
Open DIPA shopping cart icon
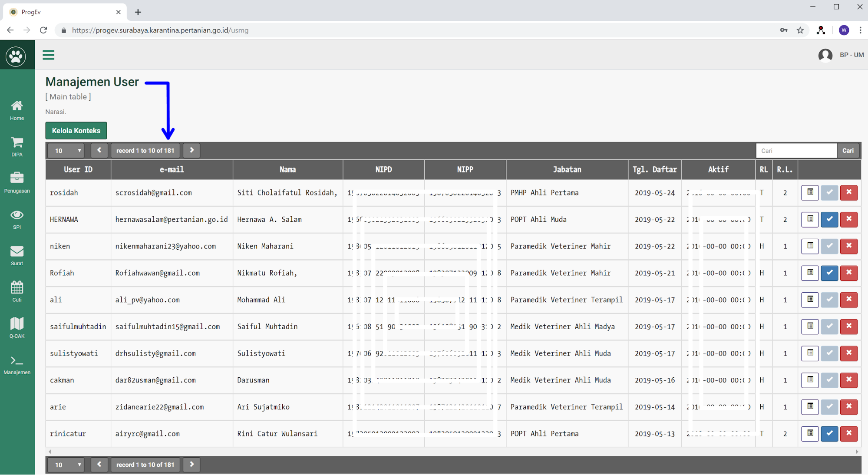[x=17, y=147]
